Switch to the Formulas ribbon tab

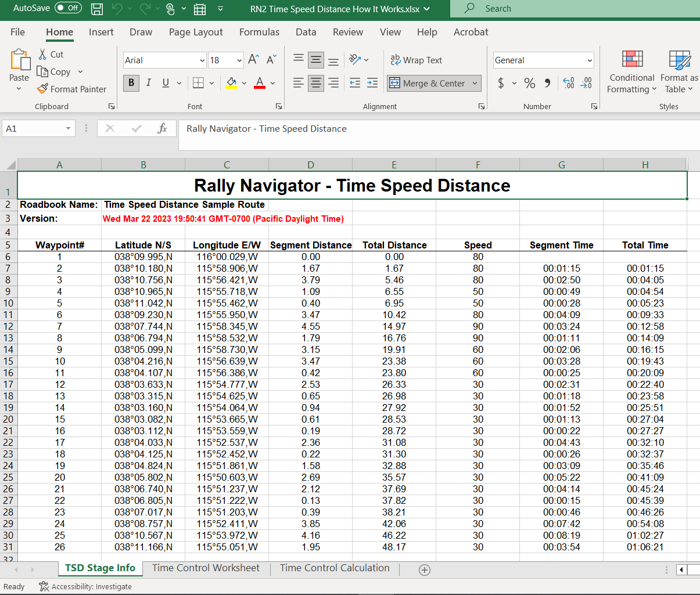pos(259,32)
